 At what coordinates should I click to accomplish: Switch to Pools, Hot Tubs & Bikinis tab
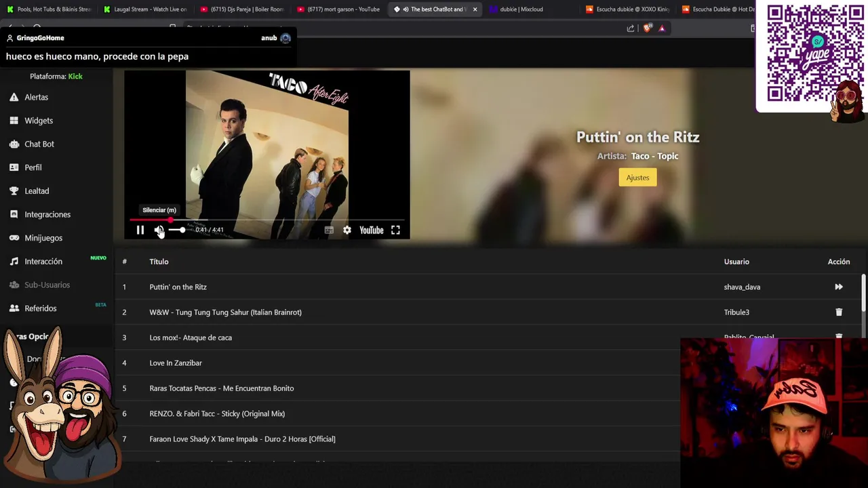pyautogui.click(x=49, y=9)
